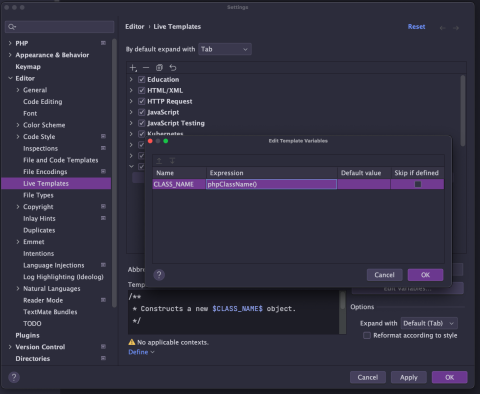Open the Expand with Default (Tab) dropdown
The image size is (480, 394).
click(429, 323)
